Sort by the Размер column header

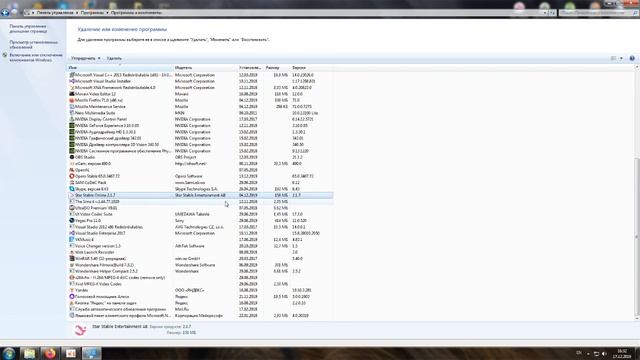[x=277, y=68]
